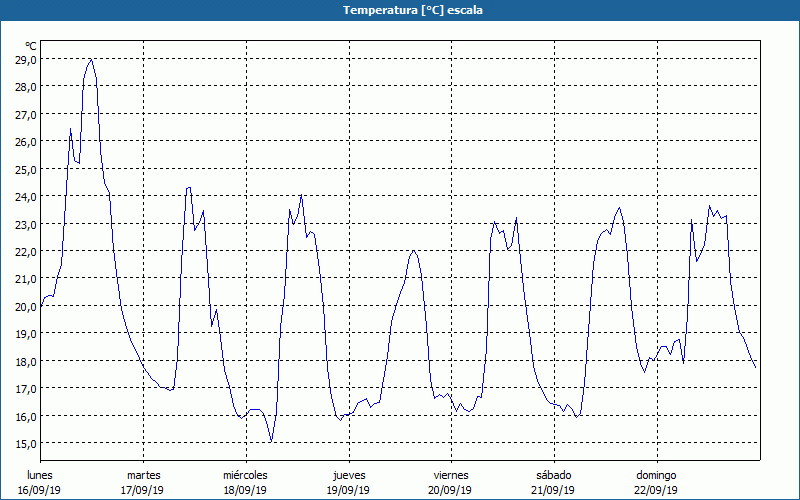800x500 pixels.
Task: Select the 'domingo' day label
Action: point(656,475)
